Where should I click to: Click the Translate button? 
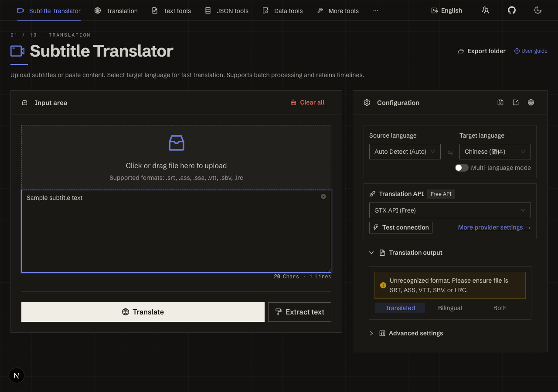pyautogui.click(x=143, y=312)
